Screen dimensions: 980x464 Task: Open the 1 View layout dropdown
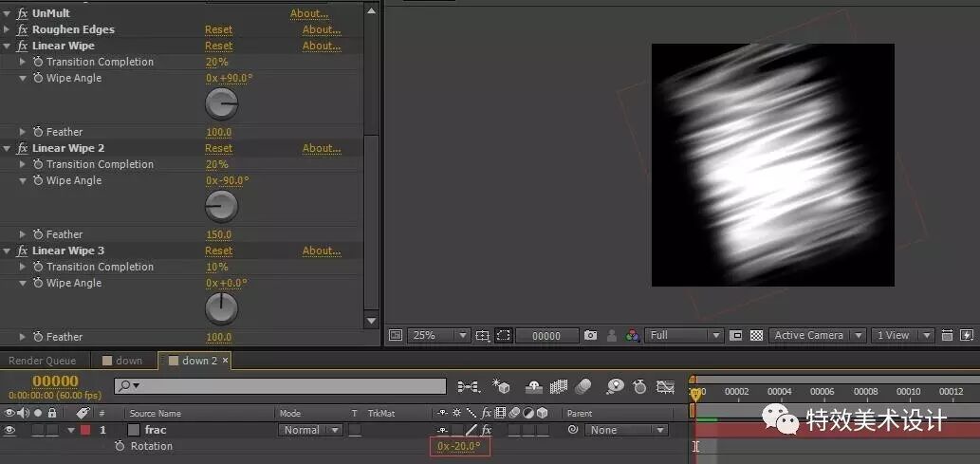902,335
